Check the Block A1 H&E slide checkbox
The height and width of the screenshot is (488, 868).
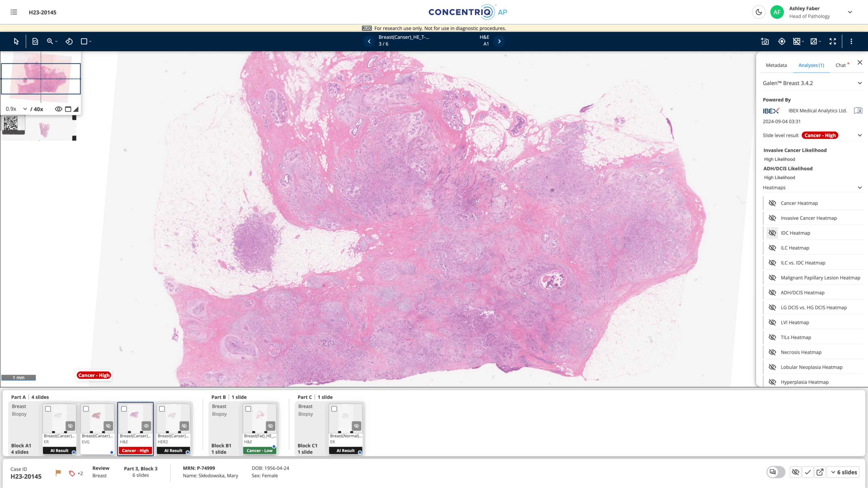point(124,409)
